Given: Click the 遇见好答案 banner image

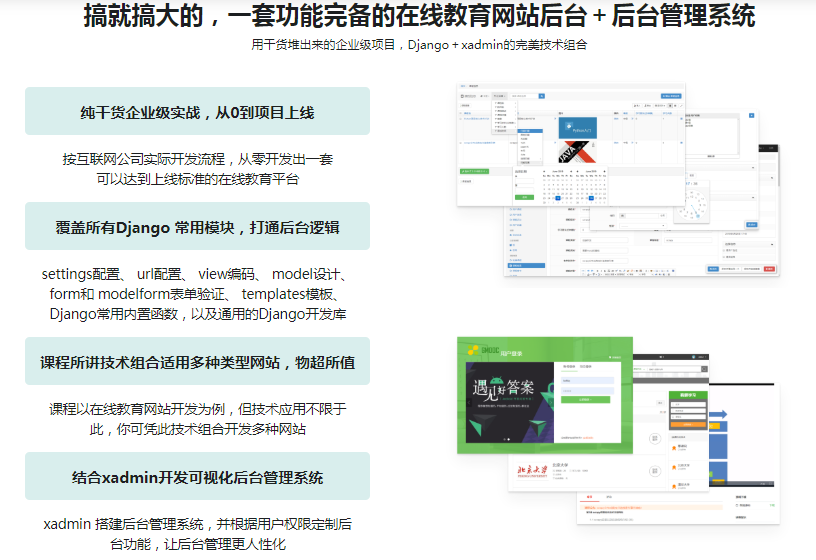Looking at the screenshot, I should coord(509,402).
